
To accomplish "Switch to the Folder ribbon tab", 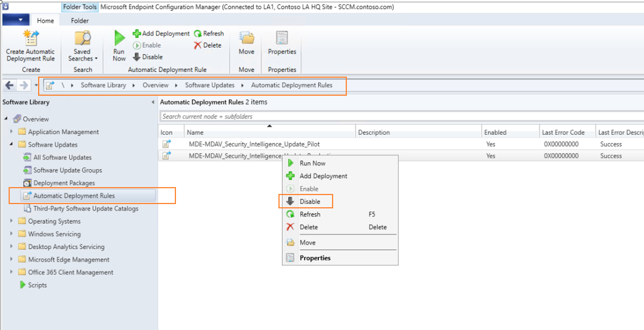I will 80,21.
